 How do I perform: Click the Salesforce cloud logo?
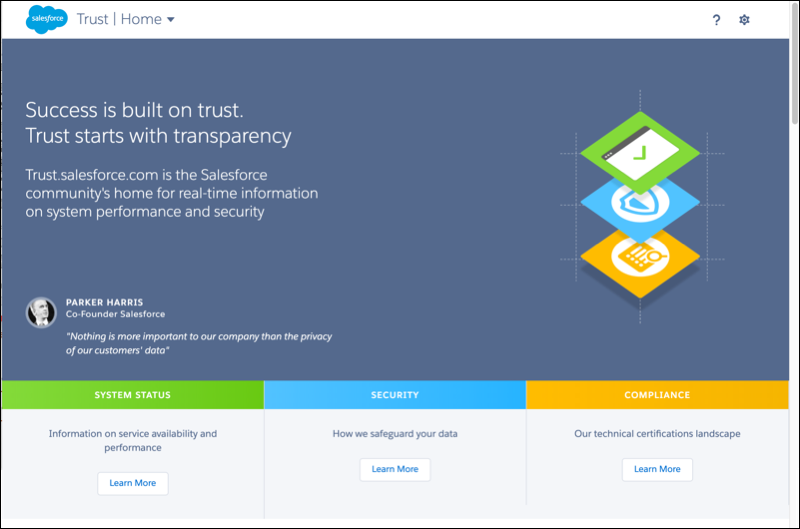click(x=46, y=19)
